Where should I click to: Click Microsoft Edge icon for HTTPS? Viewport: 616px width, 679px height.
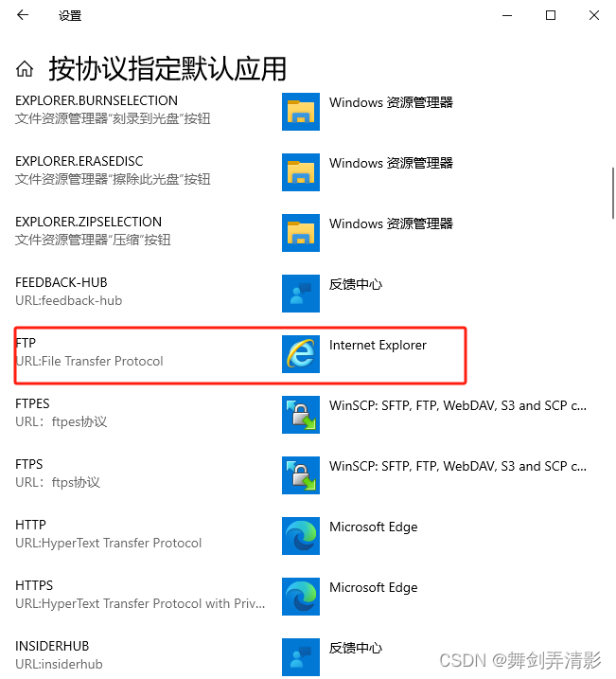pyautogui.click(x=301, y=597)
